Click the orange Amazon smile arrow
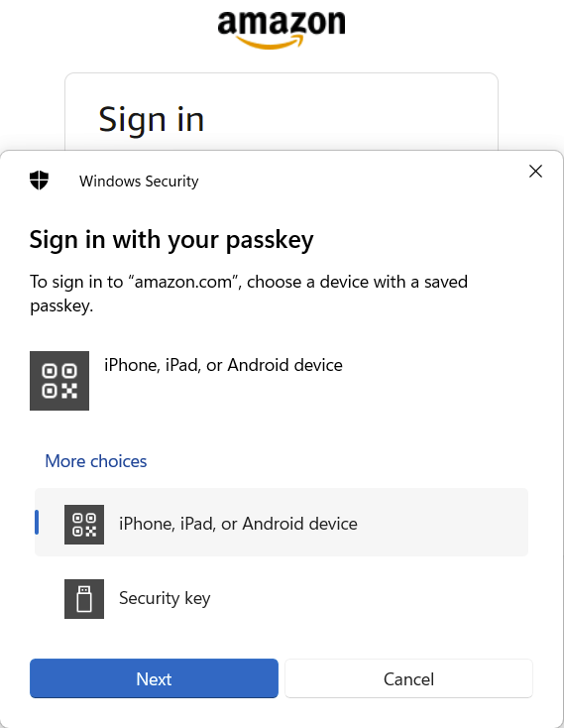This screenshot has width=564, height=728. point(270,43)
